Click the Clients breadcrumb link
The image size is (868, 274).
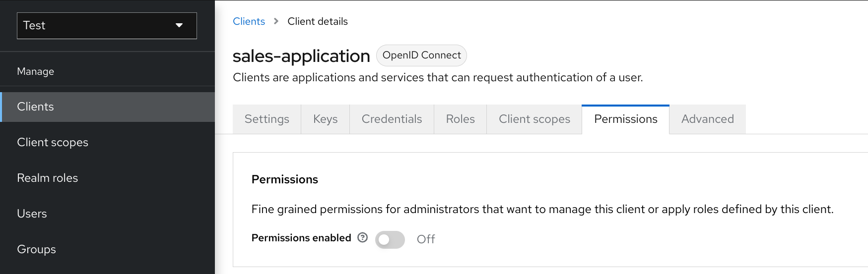[249, 21]
